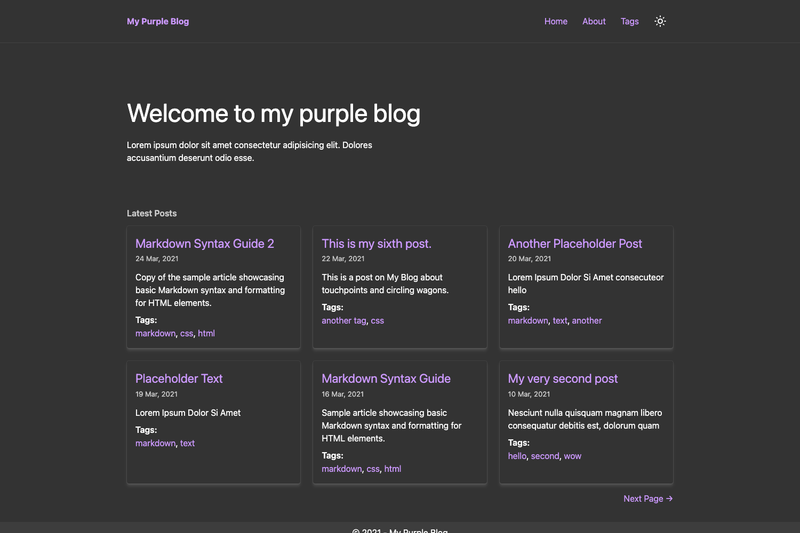Select markdown tag in Placeholder Text card
Image resolution: width=800 pixels, height=533 pixels.
(155, 443)
